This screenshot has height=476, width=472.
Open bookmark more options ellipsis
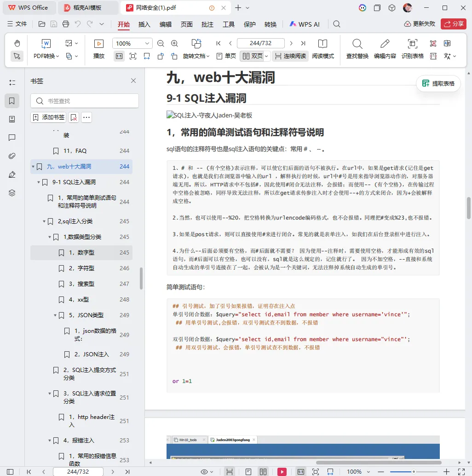coord(86,117)
